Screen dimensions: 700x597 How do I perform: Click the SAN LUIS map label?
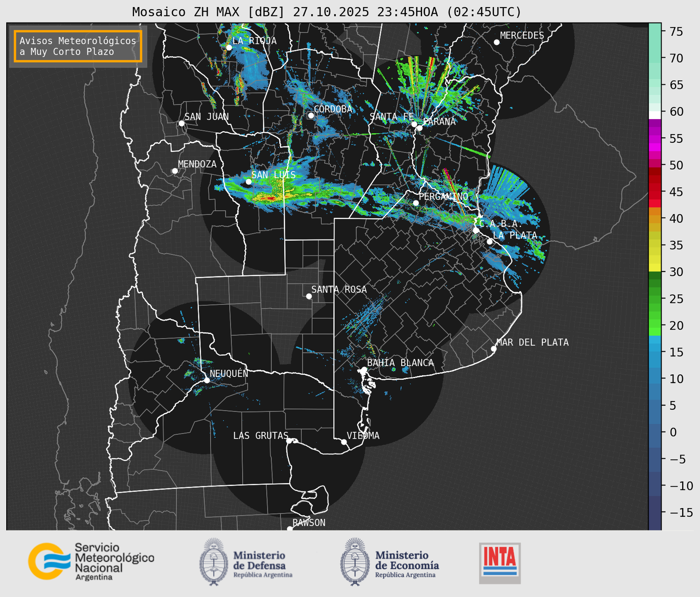[x=273, y=175]
